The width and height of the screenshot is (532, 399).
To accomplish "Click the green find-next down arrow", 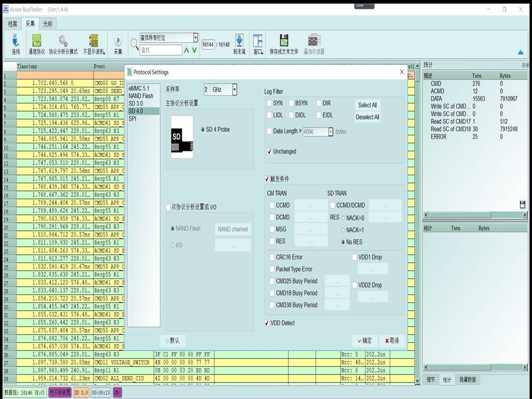I will pos(195,51).
